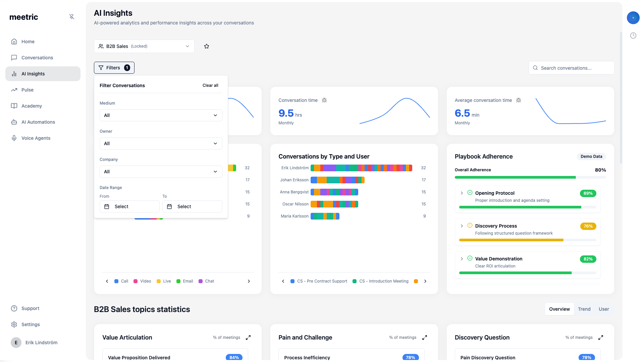Select Conversations in the sidebar
This screenshot has width=644, height=362.
(37, 58)
